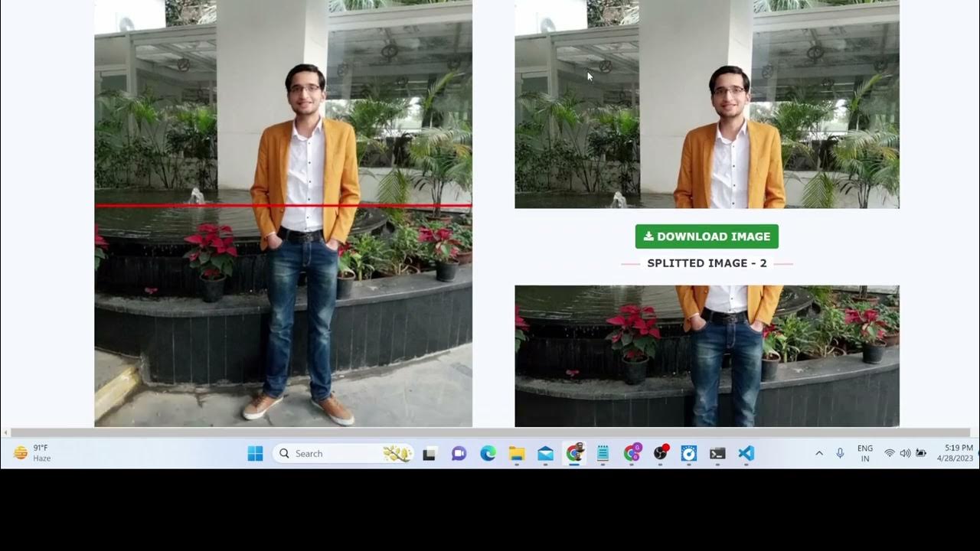The height and width of the screenshot is (551, 980).
Task: Launch the purple Chat app in taskbar
Action: 459,454
